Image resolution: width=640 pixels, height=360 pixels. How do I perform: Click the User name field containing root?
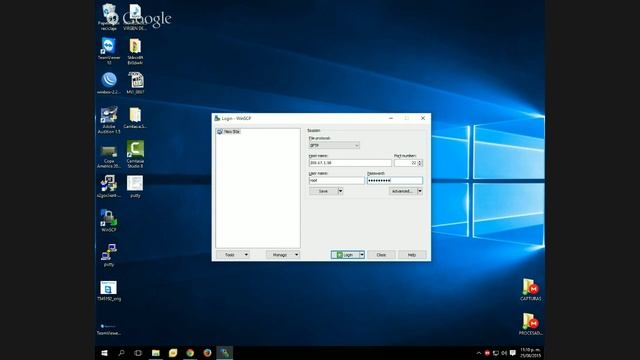point(336,180)
